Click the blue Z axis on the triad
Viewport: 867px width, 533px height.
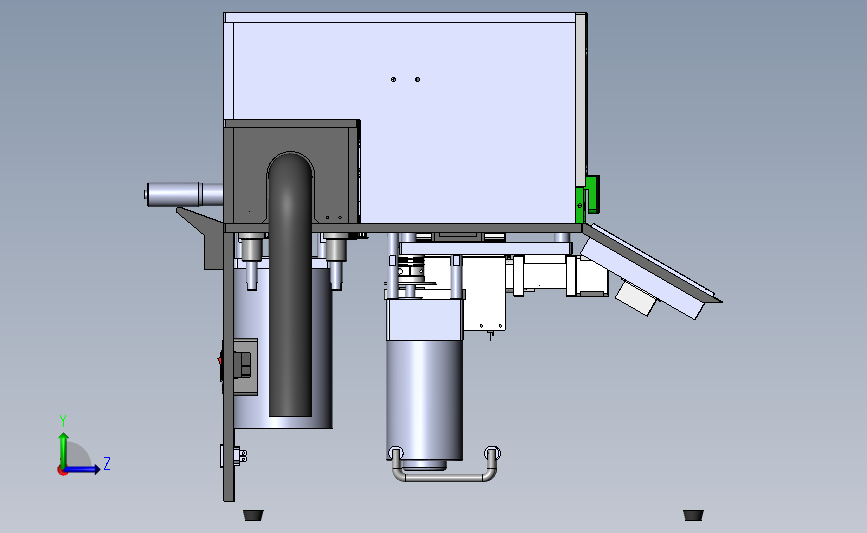pyautogui.click(x=82, y=469)
